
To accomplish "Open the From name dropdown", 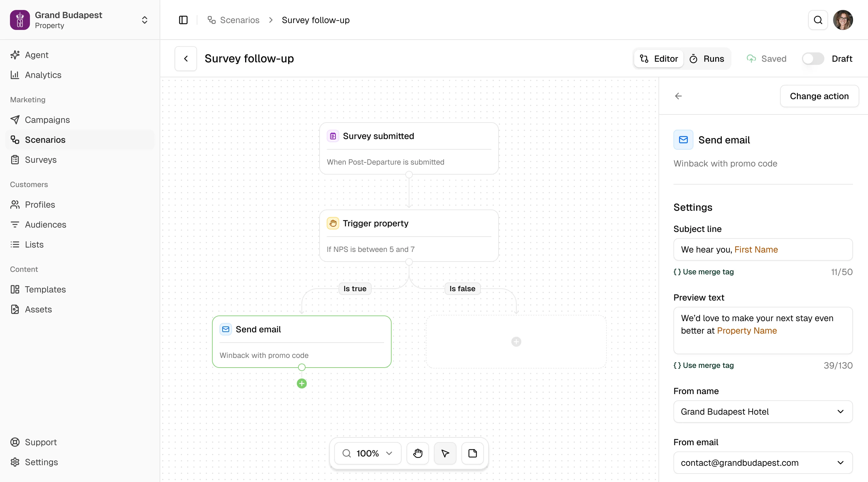I will (763, 412).
